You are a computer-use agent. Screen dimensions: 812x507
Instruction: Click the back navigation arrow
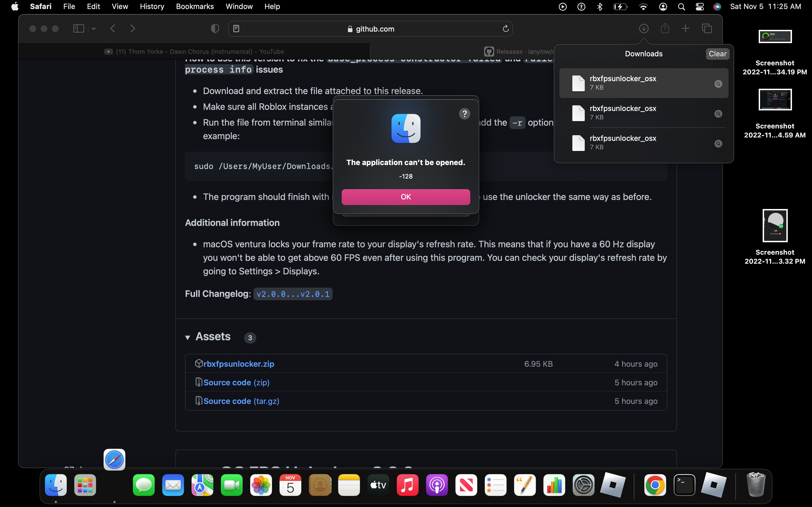(113, 28)
